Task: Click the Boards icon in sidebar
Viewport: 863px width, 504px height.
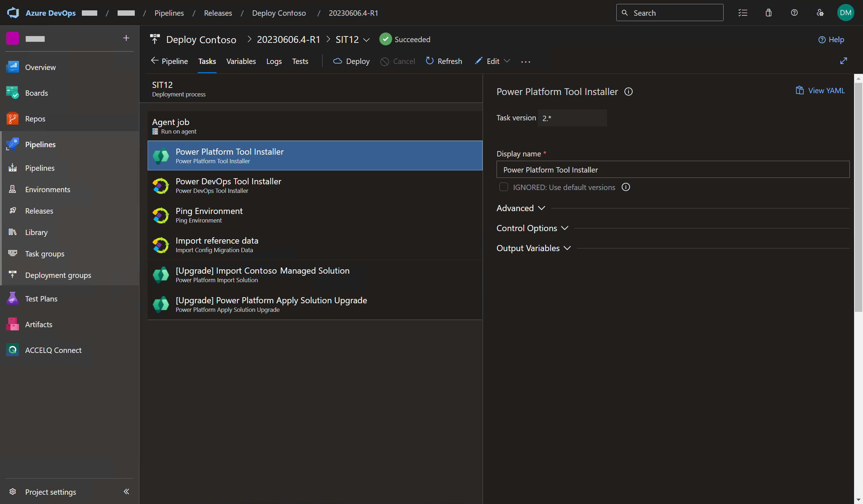Action: pos(13,93)
